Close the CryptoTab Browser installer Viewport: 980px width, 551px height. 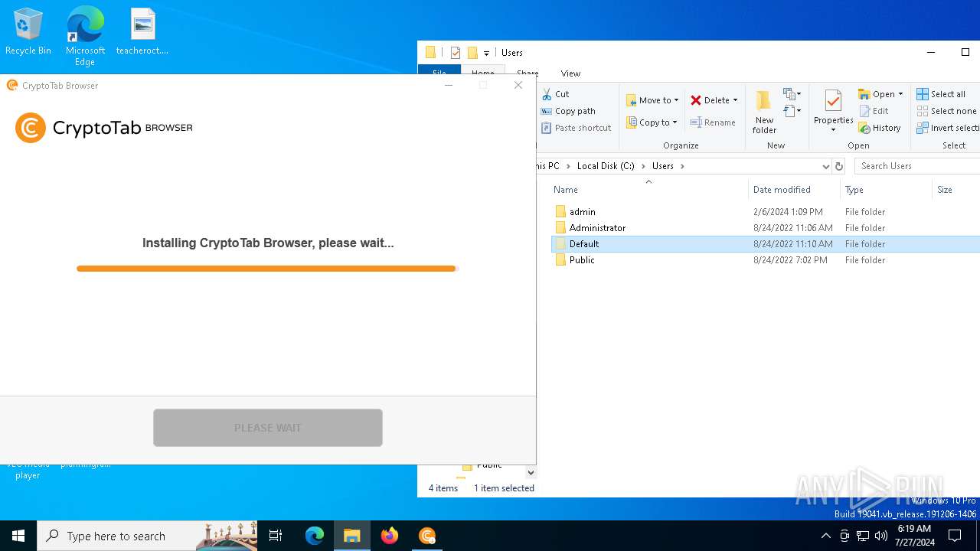[518, 85]
